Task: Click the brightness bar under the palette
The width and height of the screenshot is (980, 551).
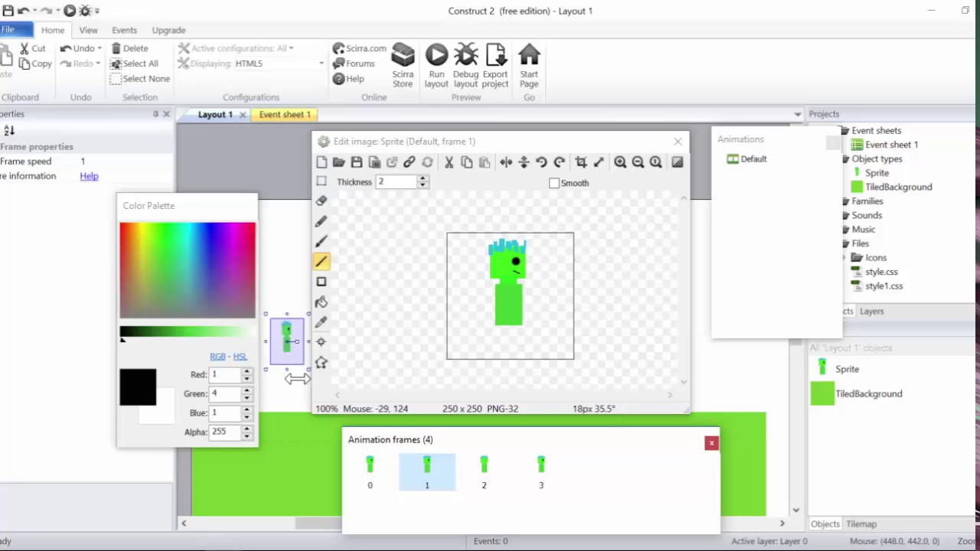Action: (x=188, y=331)
